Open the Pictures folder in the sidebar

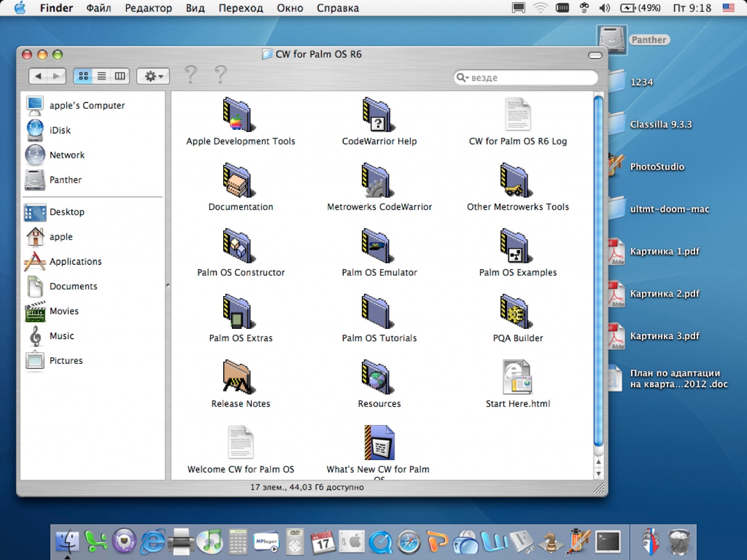pos(54,361)
